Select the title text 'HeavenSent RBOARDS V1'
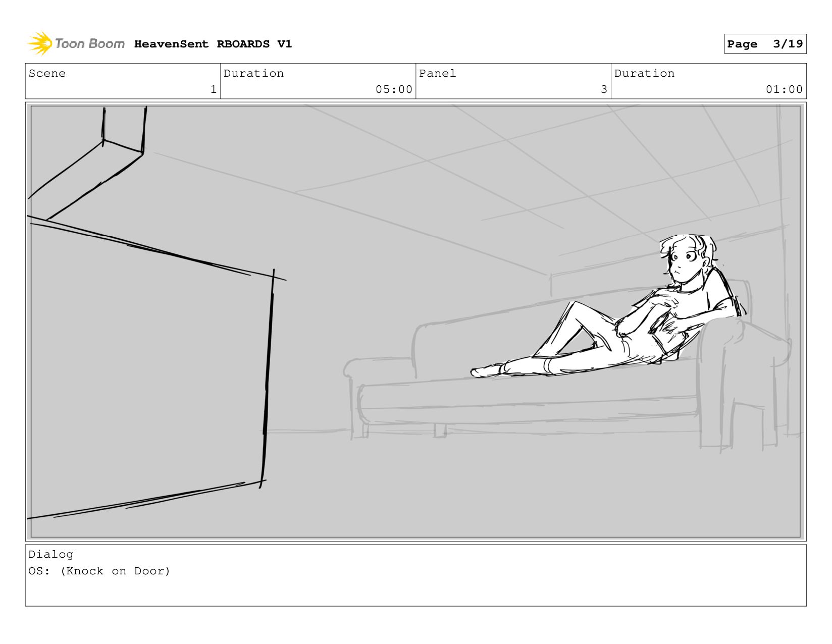 coord(213,44)
